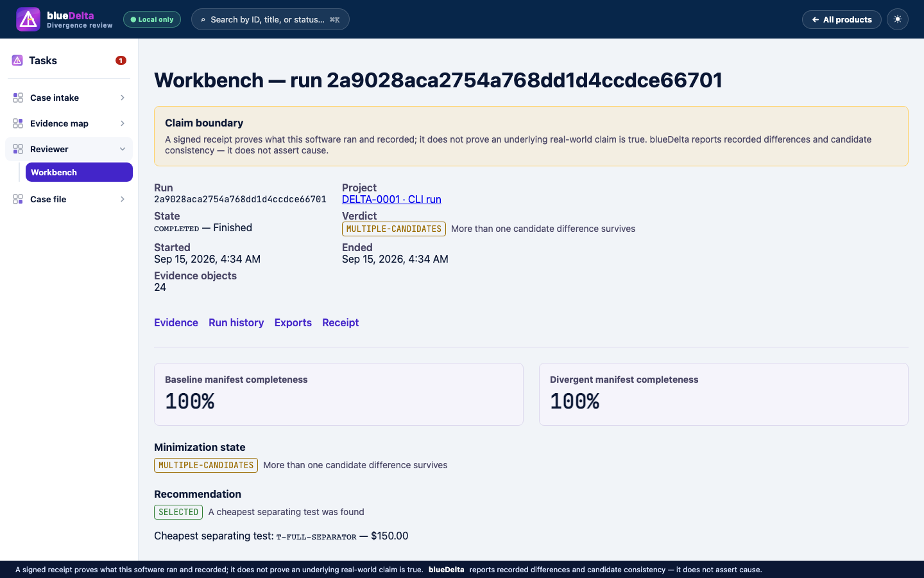Focus the search by ID, title, or status field
This screenshot has width=924, height=578.
click(270, 19)
